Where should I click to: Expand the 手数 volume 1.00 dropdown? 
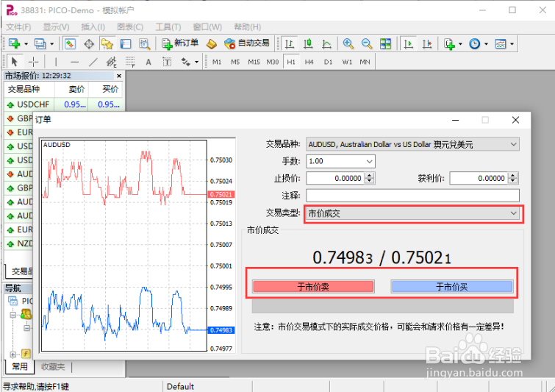point(369,162)
